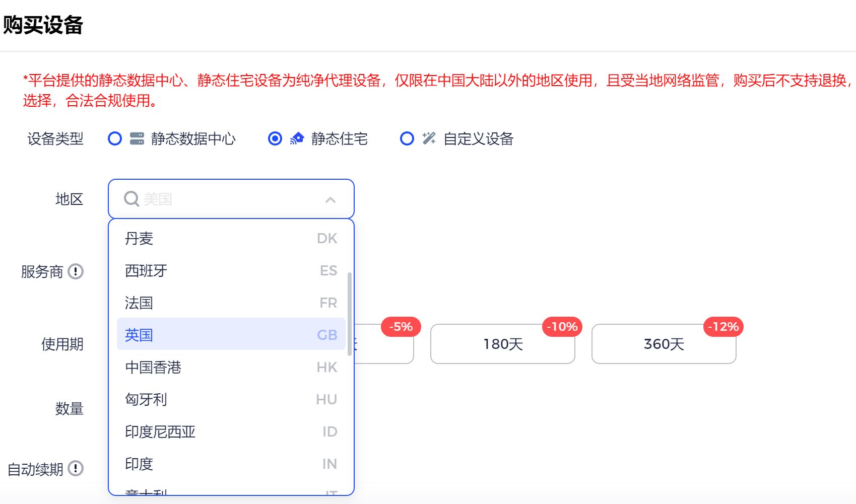Click the search magnifier icon in 地区 box
The height and width of the screenshot is (504, 856).
click(131, 199)
